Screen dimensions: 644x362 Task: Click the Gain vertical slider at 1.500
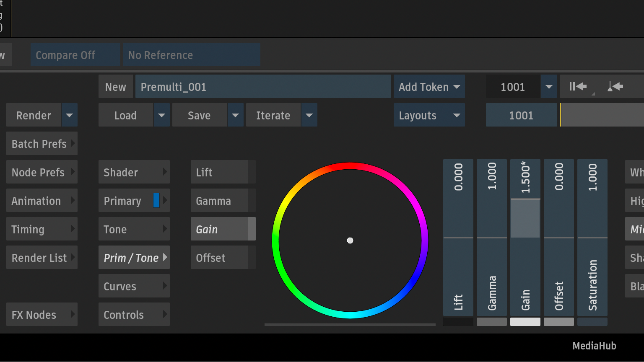(525, 237)
